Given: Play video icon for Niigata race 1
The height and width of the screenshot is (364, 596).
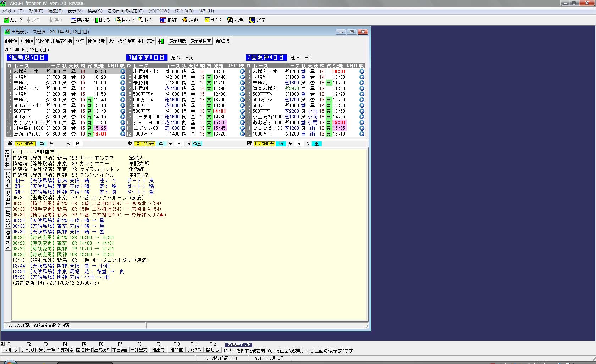Looking at the screenshot, I should click(x=123, y=71).
